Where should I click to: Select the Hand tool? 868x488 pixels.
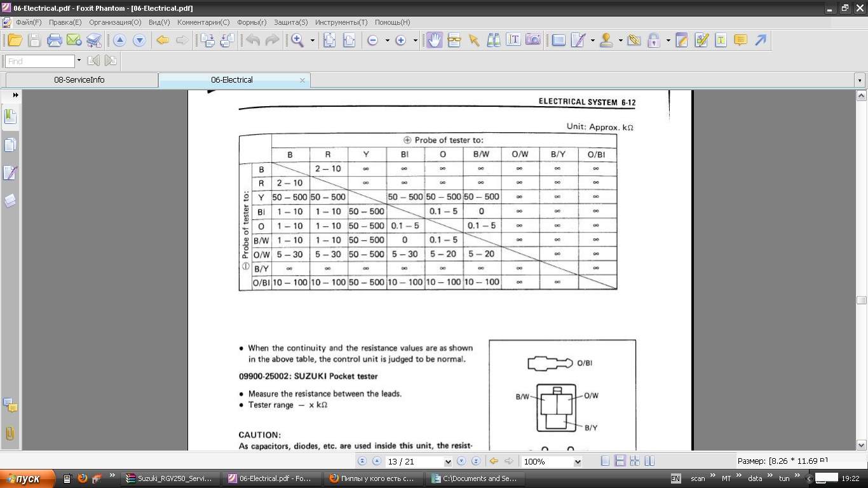pyautogui.click(x=434, y=41)
